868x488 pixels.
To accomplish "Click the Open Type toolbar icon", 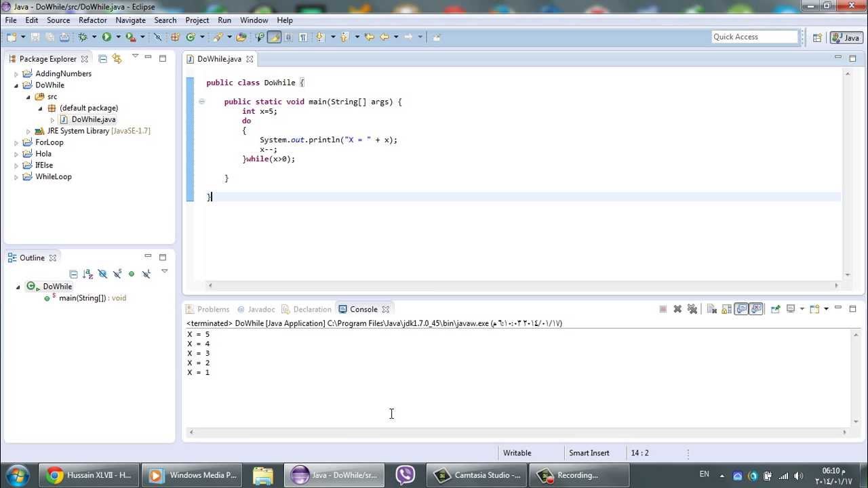I will tap(241, 37).
